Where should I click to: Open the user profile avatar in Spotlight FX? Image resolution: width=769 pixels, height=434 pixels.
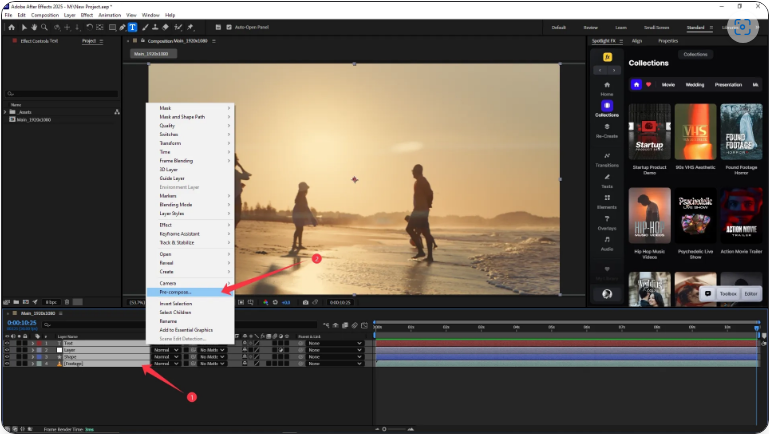607,294
